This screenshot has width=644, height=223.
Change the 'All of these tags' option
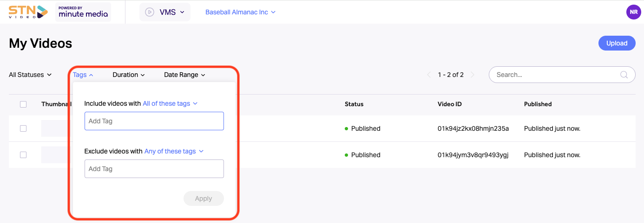click(x=170, y=103)
